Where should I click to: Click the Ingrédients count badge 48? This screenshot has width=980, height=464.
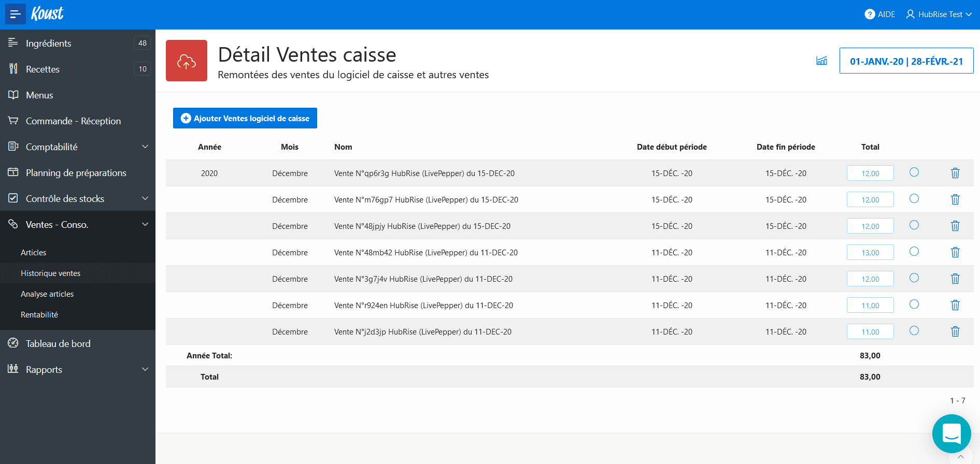pyautogui.click(x=143, y=43)
